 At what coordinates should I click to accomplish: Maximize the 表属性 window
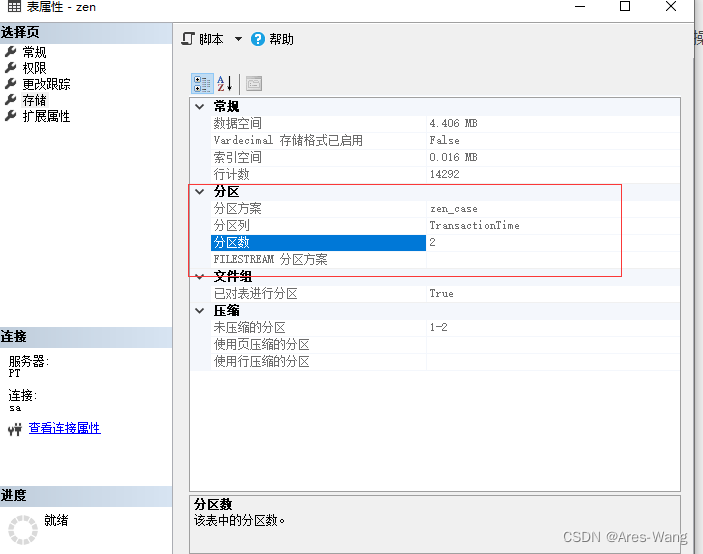[x=625, y=6]
